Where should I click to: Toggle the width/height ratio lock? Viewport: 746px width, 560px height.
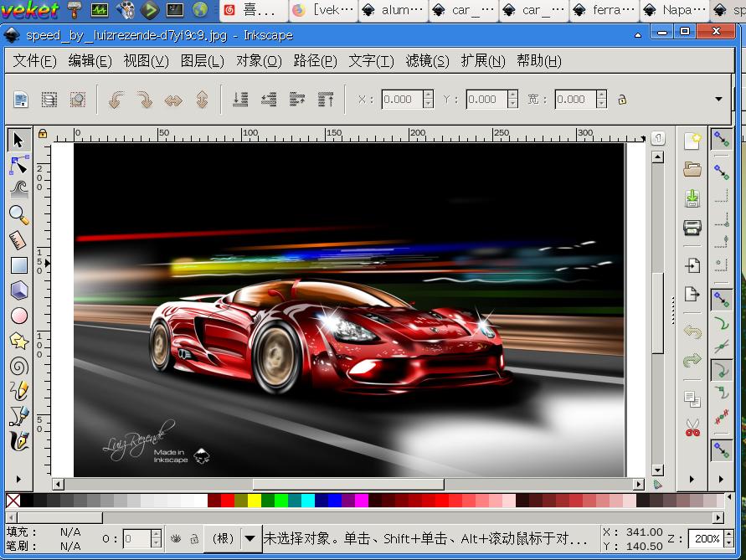pos(622,100)
